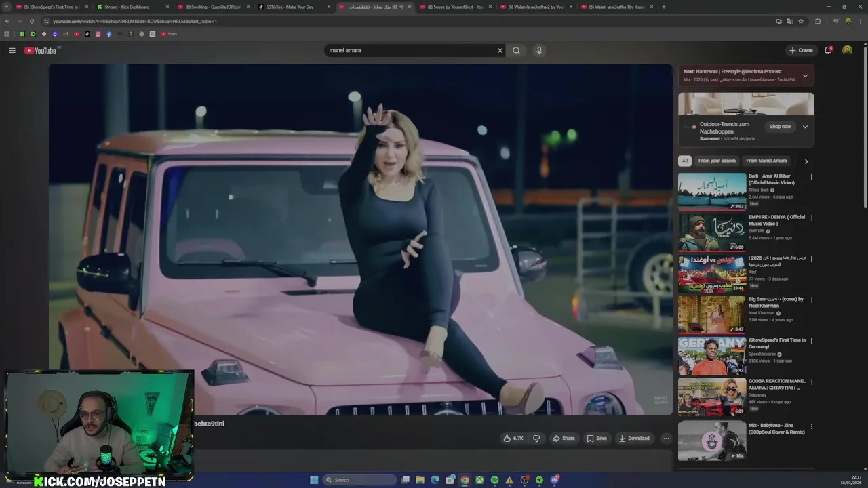Click Shop now on the ad
The width and height of the screenshot is (868, 488).
[x=780, y=127]
